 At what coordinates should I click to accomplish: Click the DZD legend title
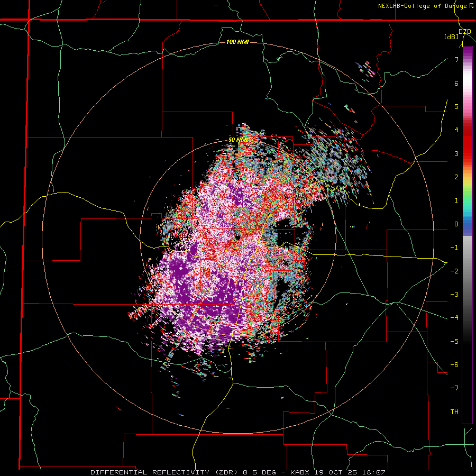coord(464,32)
